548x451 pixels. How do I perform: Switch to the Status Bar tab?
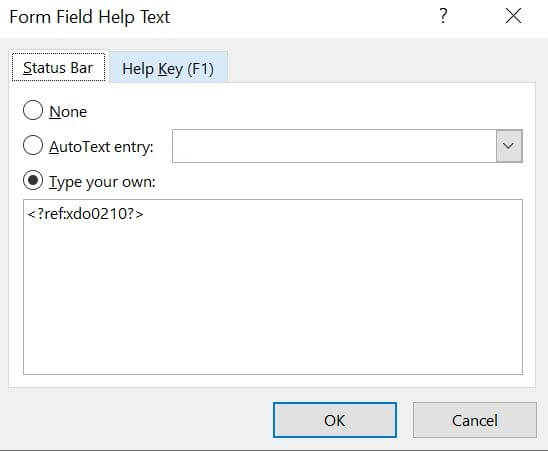[x=58, y=67]
